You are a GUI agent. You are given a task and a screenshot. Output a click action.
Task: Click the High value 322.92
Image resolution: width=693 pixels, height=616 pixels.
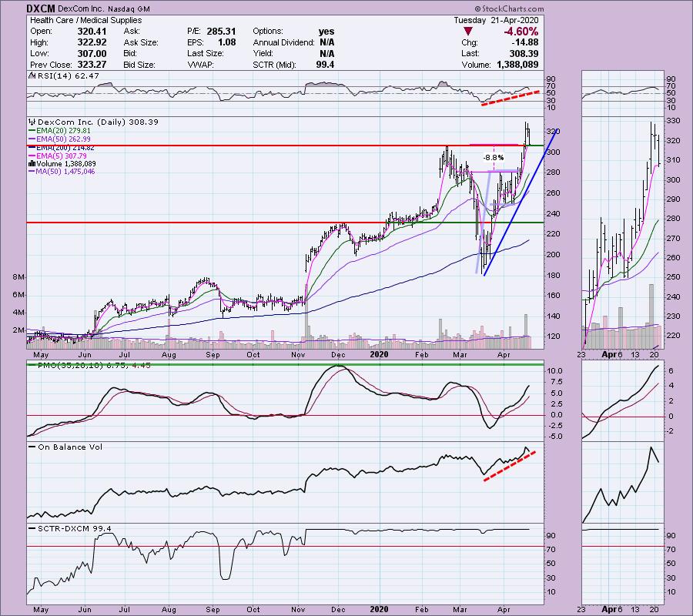point(92,42)
